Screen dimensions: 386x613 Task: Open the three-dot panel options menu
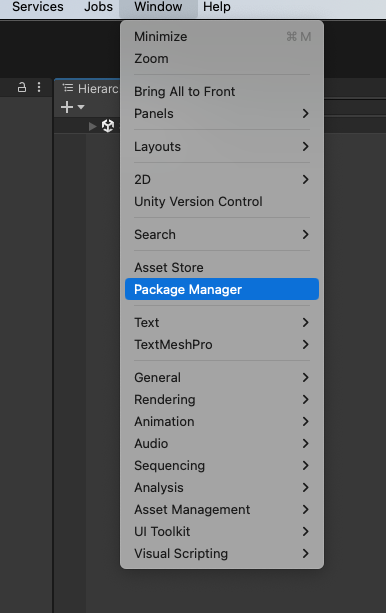coord(39,87)
